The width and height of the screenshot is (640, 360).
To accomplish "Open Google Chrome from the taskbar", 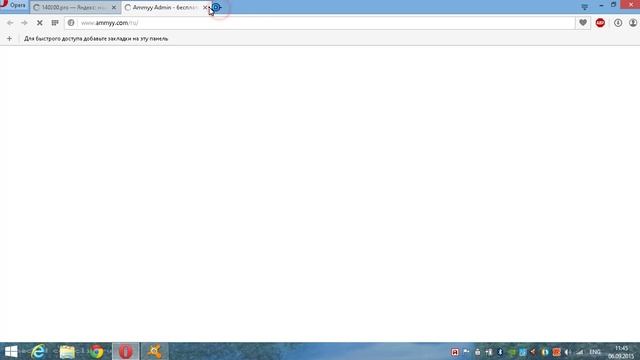I will click(x=97, y=351).
